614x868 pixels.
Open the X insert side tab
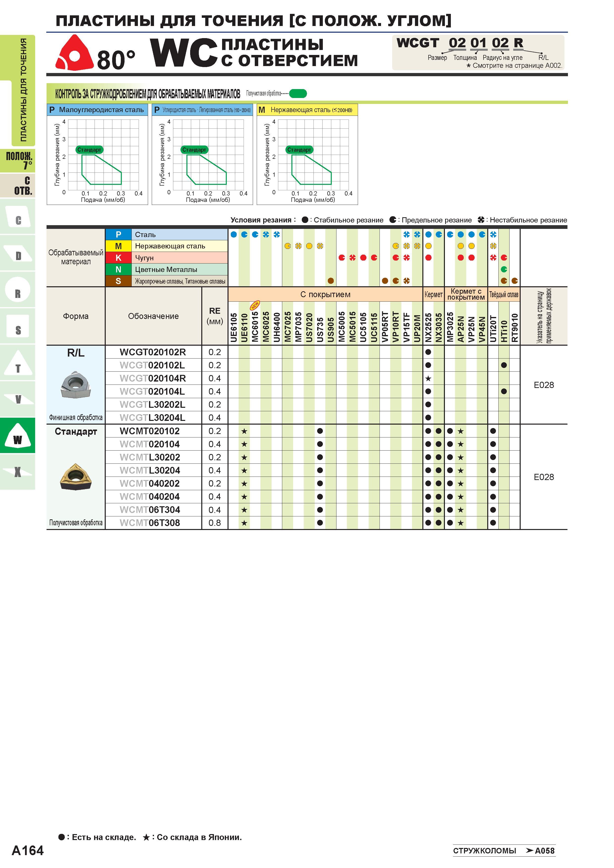point(17,472)
